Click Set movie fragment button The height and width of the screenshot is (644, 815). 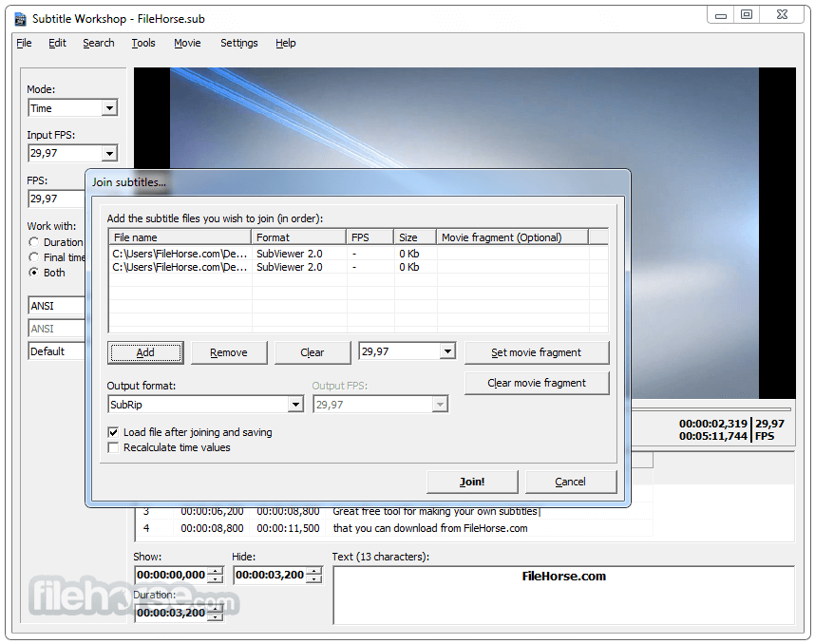tap(537, 352)
